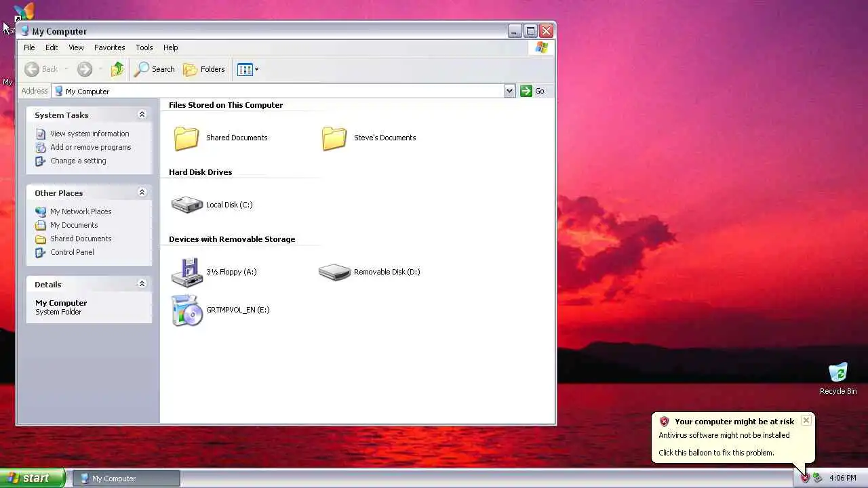Expand the Address bar dropdown
The image size is (868, 488).
pyautogui.click(x=509, y=91)
